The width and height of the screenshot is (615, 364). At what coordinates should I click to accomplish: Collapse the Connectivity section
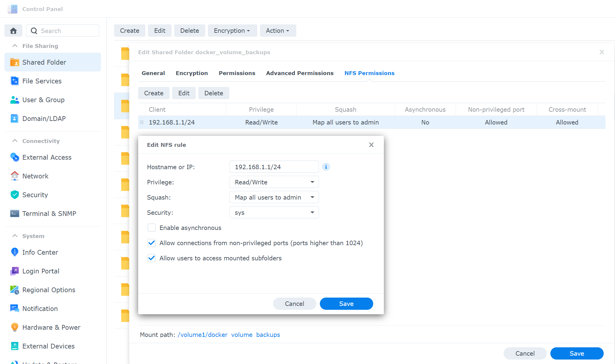click(x=15, y=141)
